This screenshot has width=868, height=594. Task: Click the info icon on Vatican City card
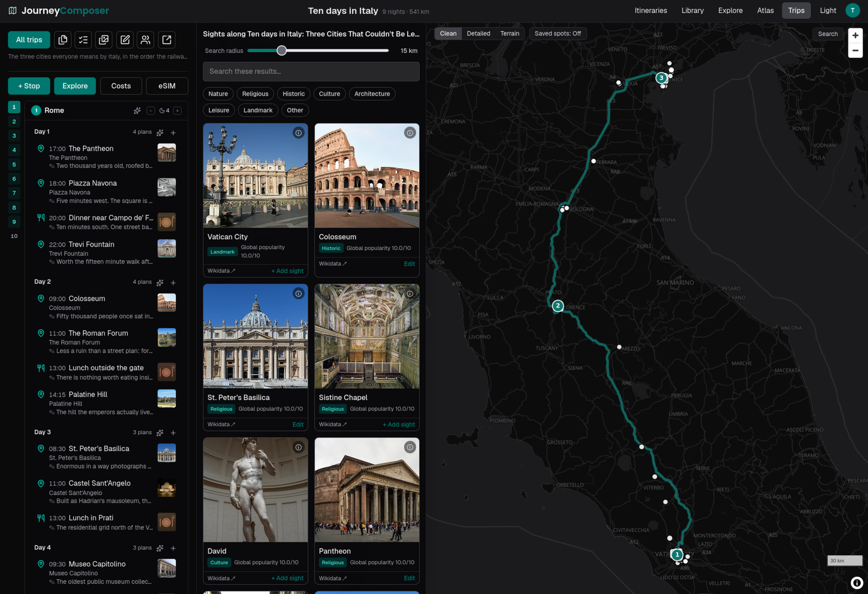[299, 133]
